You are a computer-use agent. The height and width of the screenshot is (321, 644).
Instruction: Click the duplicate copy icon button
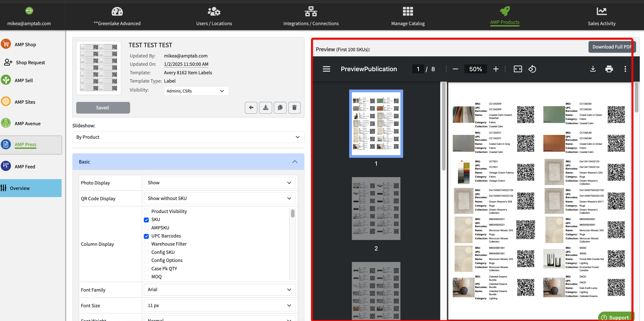280,108
